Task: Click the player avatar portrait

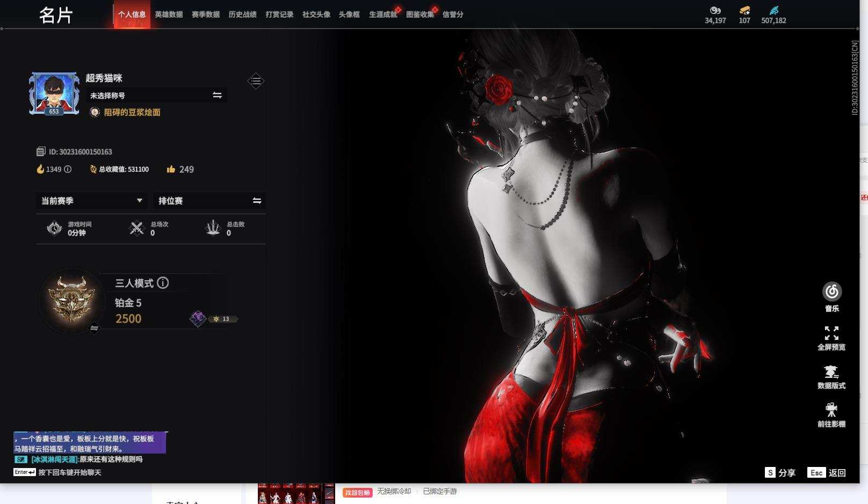Action: pyautogui.click(x=54, y=94)
